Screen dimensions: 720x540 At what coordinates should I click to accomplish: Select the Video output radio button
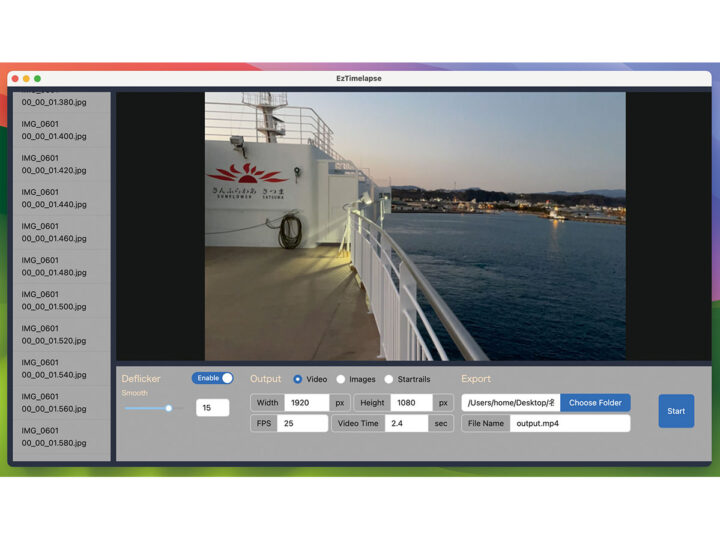click(x=298, y=379)
